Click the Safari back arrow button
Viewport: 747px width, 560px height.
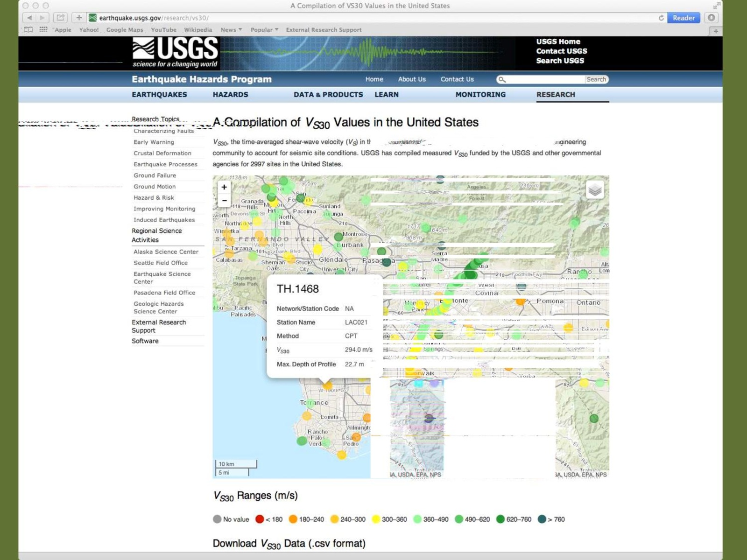29,18
